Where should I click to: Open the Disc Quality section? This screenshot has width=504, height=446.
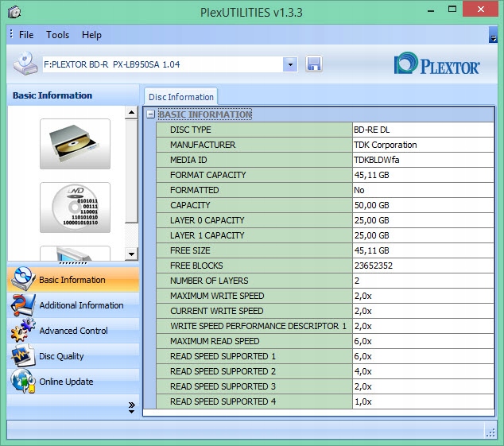[73, 356]
